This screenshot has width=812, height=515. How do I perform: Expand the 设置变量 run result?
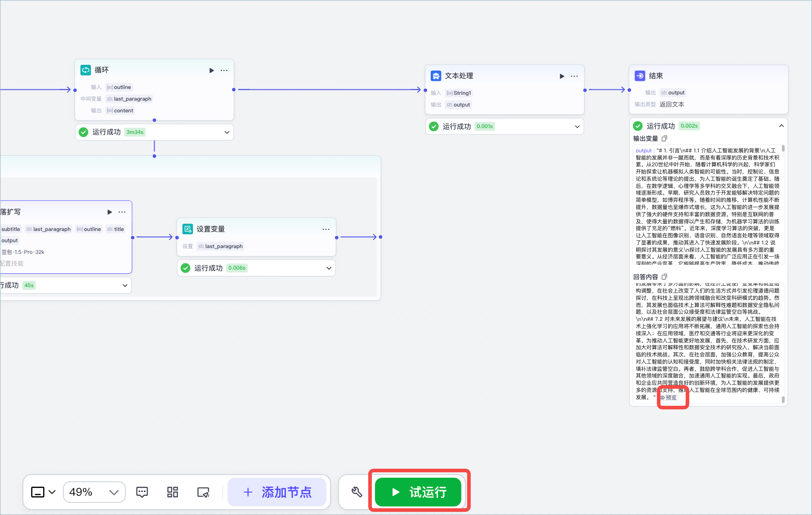pyautogui.click(x=329, y=268)
